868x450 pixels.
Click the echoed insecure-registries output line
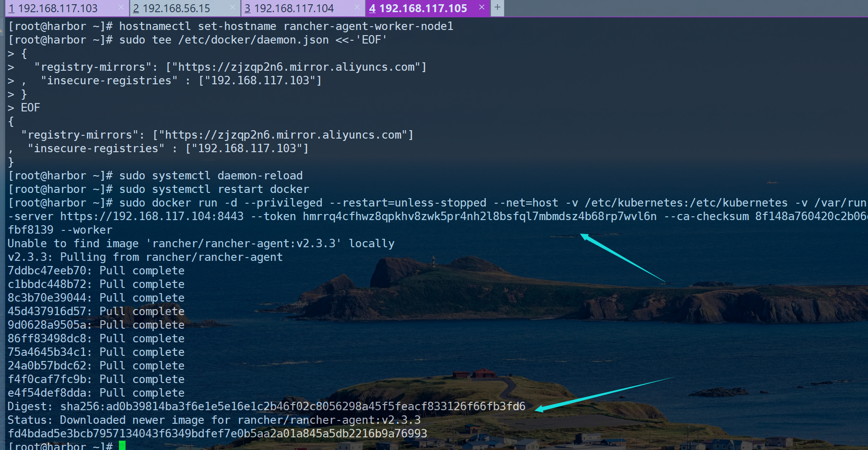(158, 148)
